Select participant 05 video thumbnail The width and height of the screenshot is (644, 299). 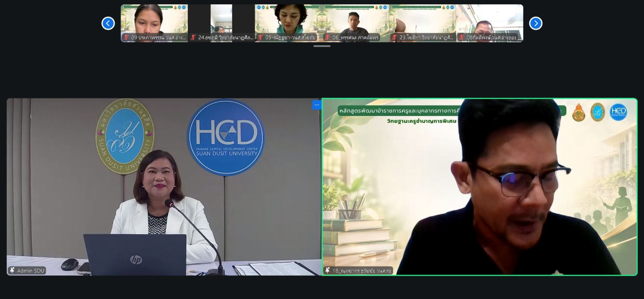pos(288,23)
